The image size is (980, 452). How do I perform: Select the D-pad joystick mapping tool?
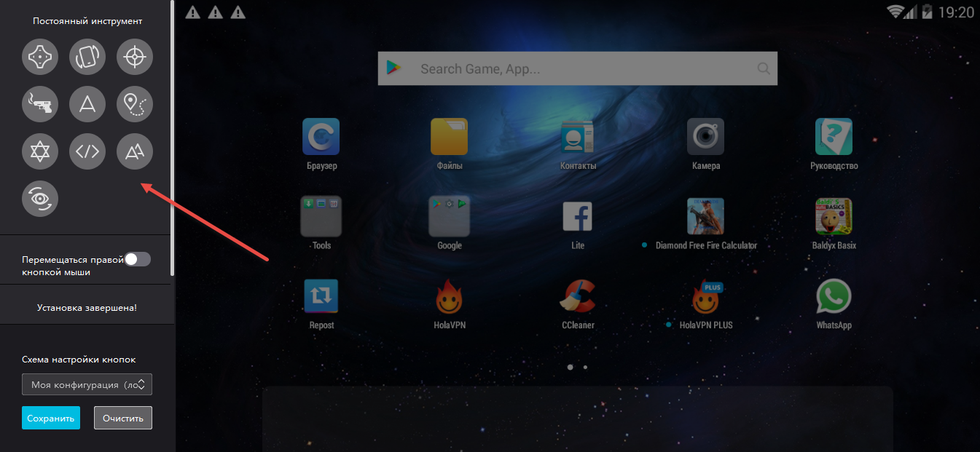click(x=40, y=57)
